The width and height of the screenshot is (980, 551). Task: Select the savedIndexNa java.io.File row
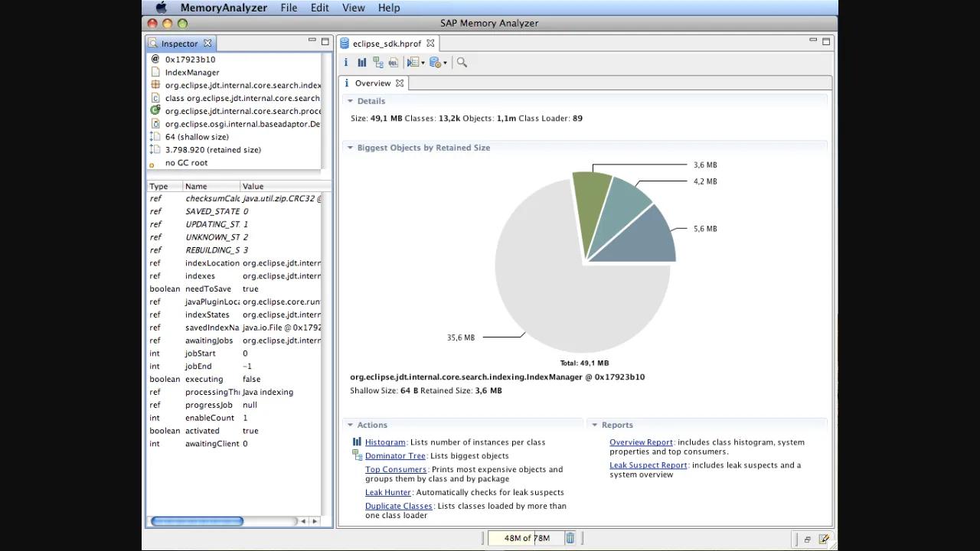[x=235, y=328]
